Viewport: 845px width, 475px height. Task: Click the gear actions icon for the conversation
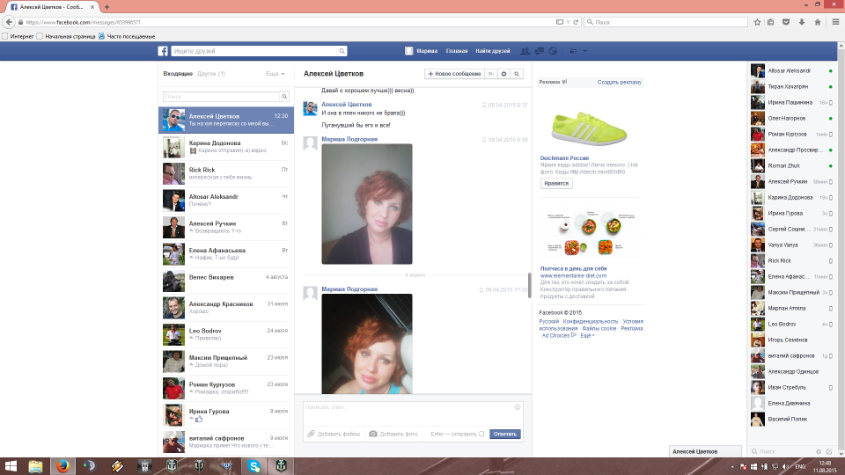[x=504, y=74]
